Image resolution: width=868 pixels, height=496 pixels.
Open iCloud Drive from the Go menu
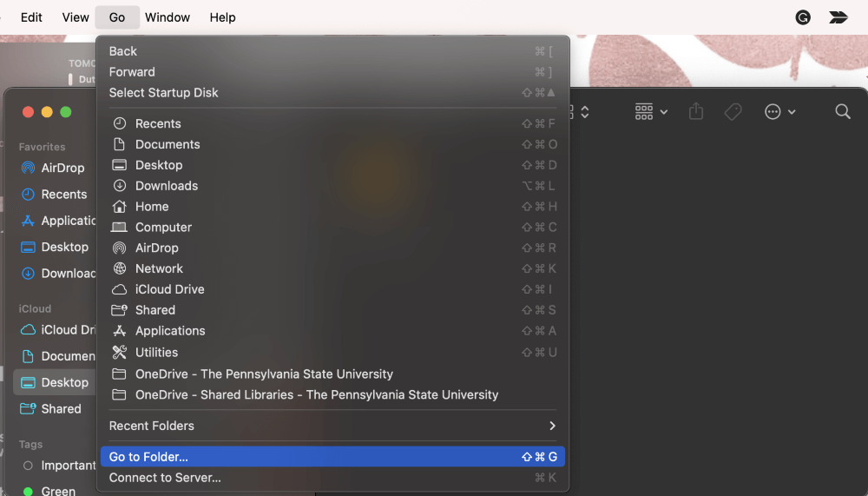(169, 289)
